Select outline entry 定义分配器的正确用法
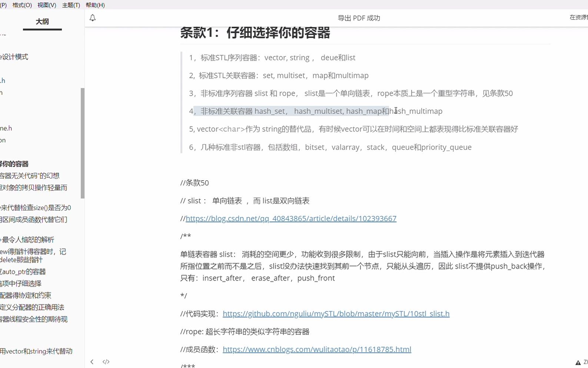Viewport: 588px width, 368px height. pos(32,307)
